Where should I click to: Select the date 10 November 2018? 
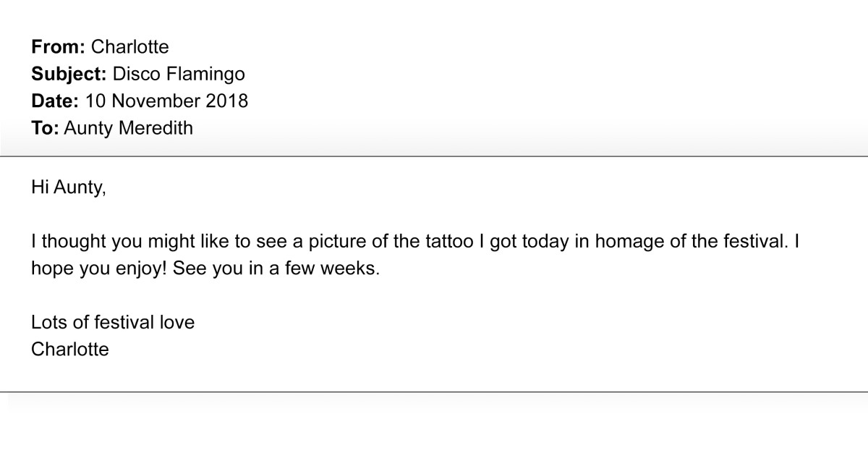tap(166, 101)
